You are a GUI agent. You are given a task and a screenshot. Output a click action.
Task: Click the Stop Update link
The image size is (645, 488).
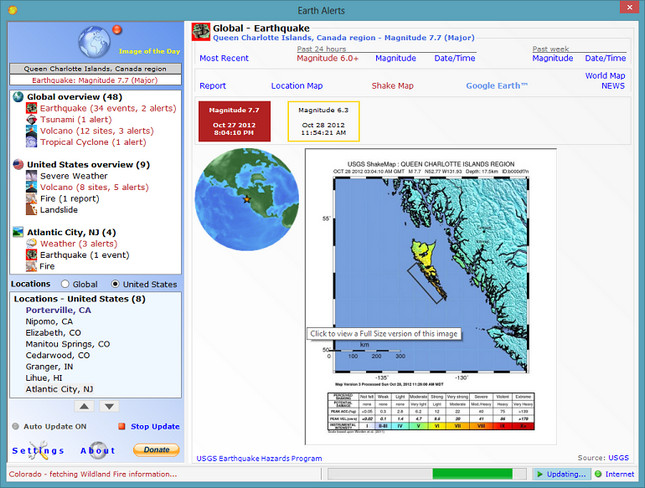pyautogui.click(x=155, y=426)
